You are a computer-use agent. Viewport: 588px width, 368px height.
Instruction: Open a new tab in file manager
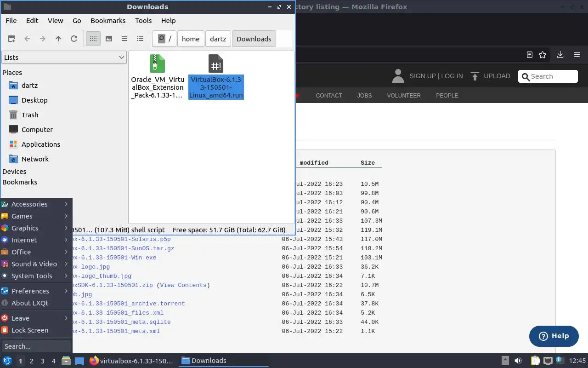pyautogui.click(x=11, y=39)
